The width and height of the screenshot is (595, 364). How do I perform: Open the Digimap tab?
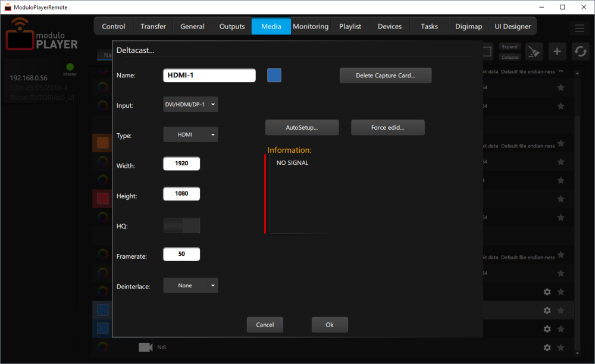pos(469,26)
